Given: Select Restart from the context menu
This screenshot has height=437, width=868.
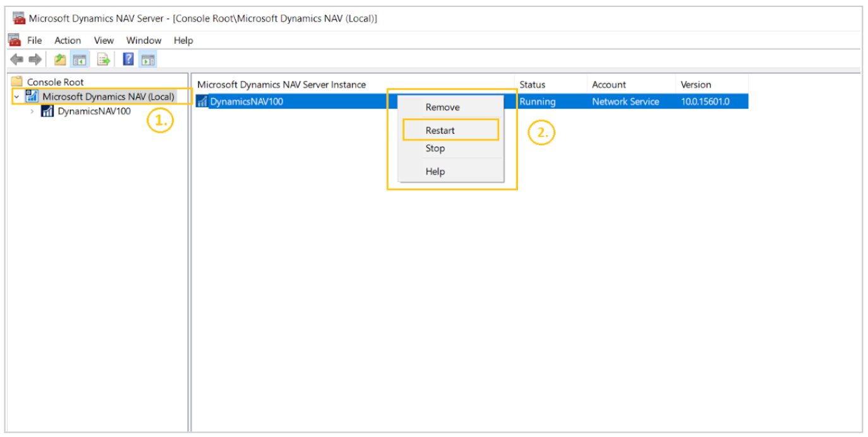Looking at the screenshot, I should click(x=442, y=129).
